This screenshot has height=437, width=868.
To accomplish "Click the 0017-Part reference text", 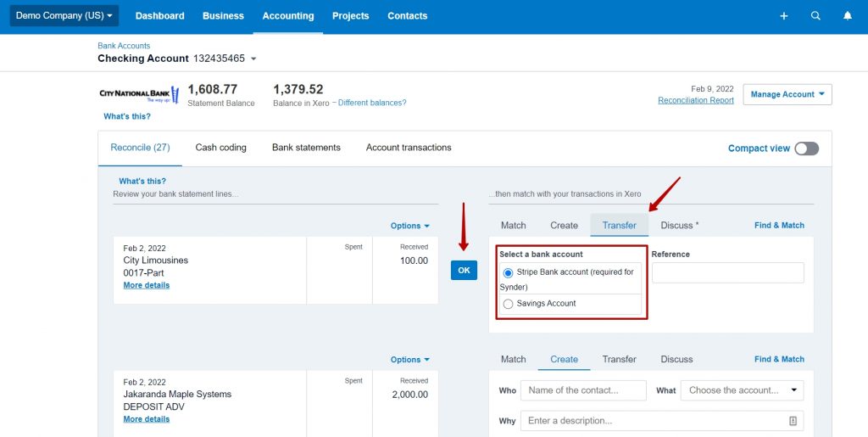I will tap(143, 273).
